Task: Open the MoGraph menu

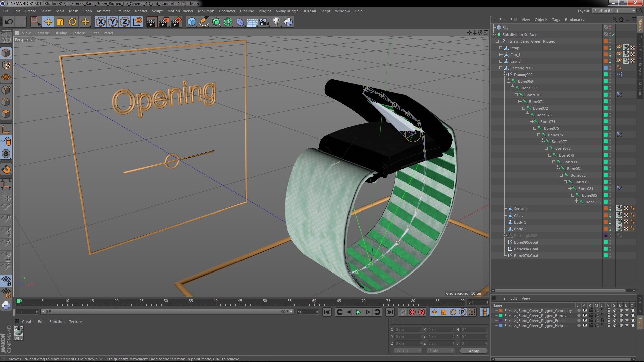Action: (x=206, y=11)
